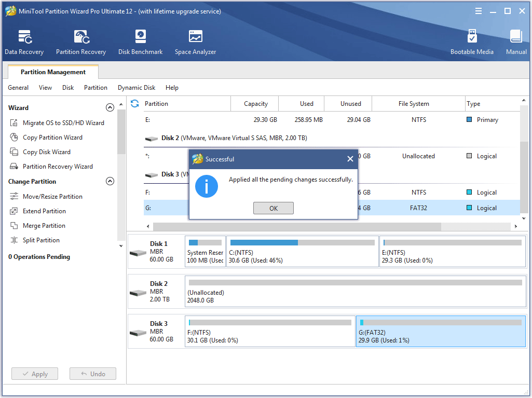Select the Disk 3 drive icon in the partition list

[x=152, y=175]
